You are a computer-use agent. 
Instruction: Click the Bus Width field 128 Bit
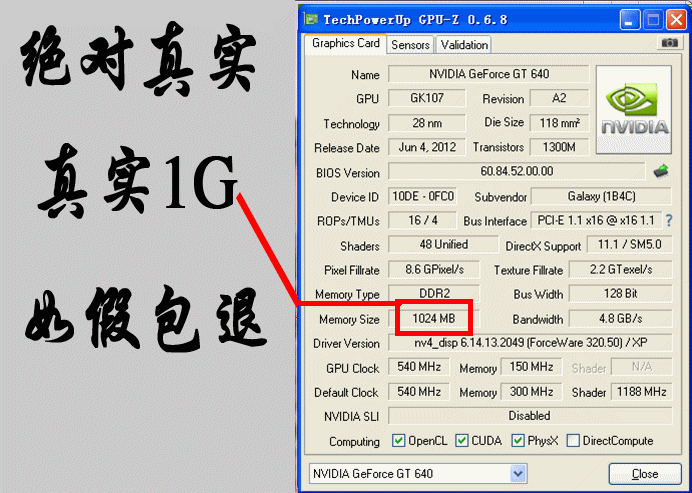click(621, 294)
